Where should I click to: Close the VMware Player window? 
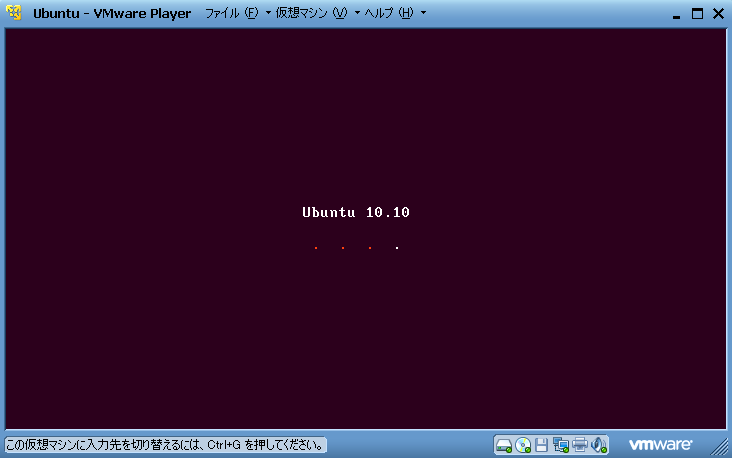tap(718, 14)
